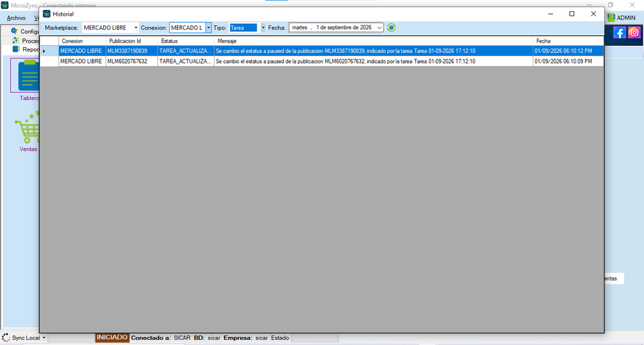The height and width of the screenshot is (345, 644).
Task: Click the Reportes icon in sidebar
Action: pos(16,49)
